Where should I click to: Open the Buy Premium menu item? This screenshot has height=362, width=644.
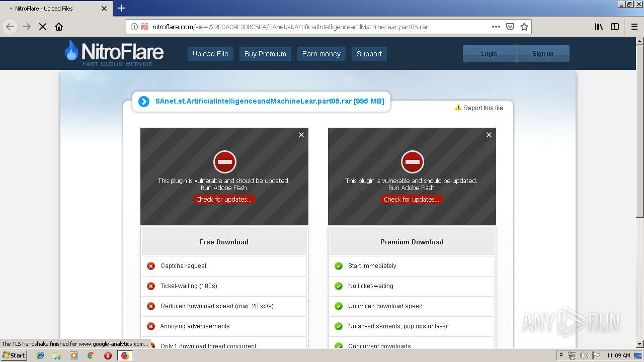[x=265, y=54]
